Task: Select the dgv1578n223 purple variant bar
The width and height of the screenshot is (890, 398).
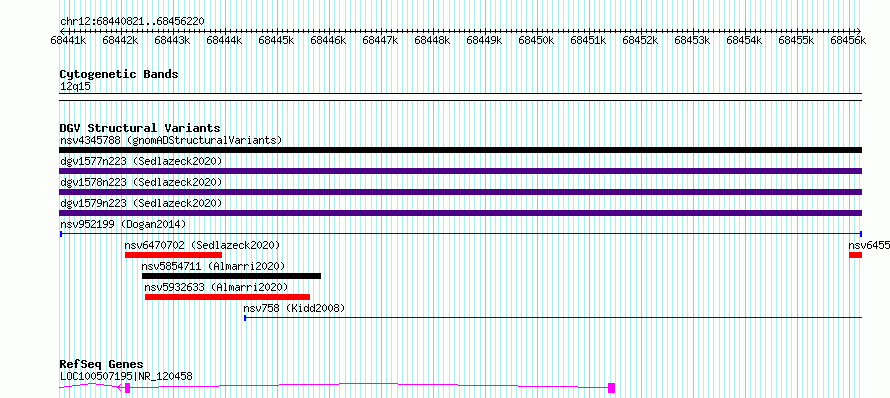Action: (x=460, y=192)
